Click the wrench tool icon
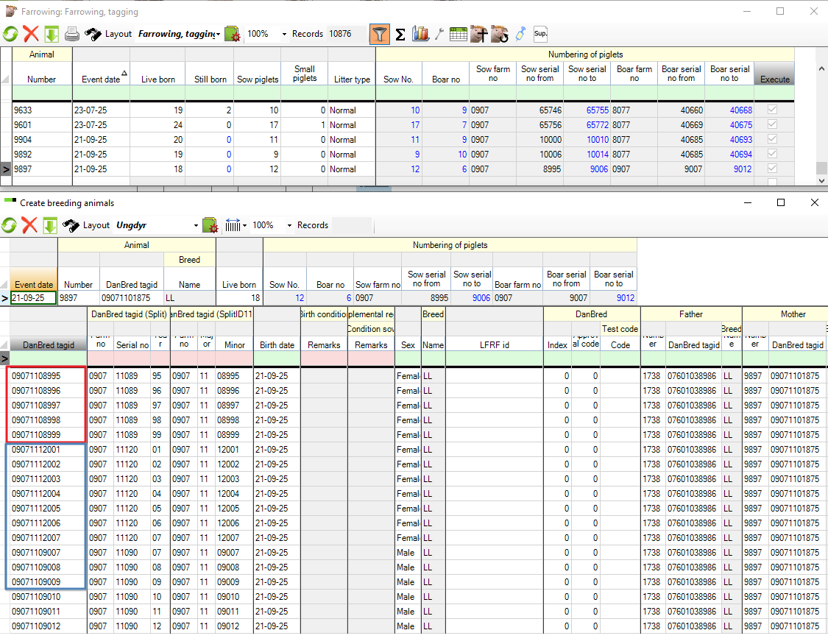Screen dimensions: 828x644 (439, 34)
